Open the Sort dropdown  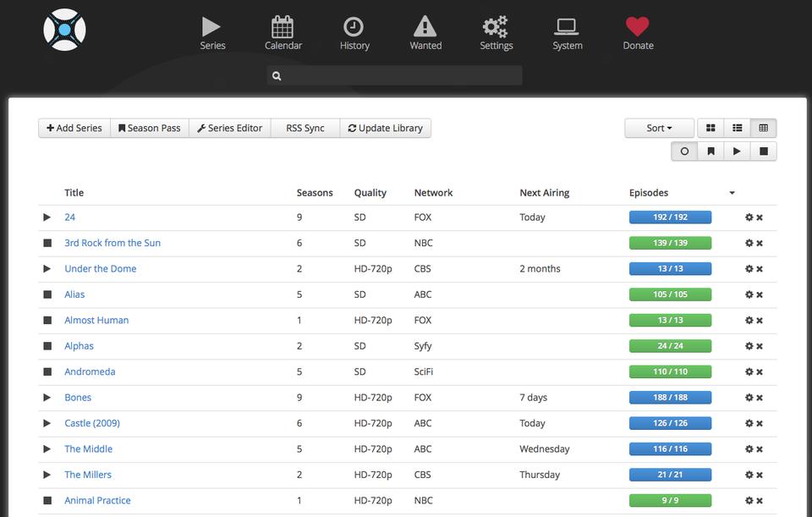click(659, 128)
